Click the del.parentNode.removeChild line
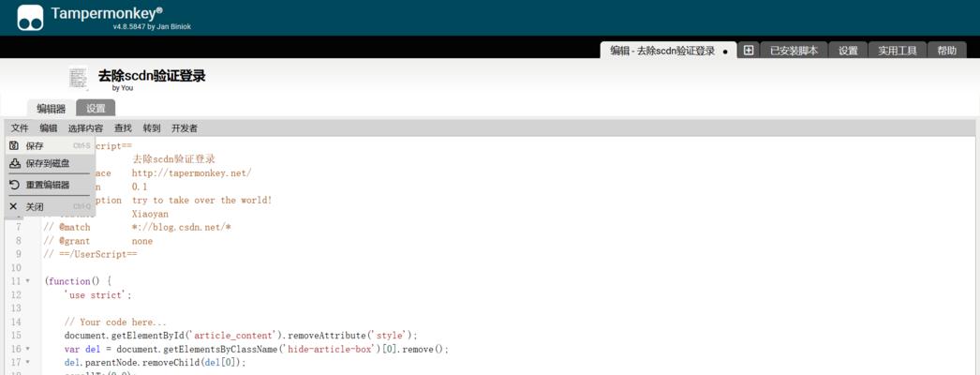Image resolution: width=980 pixels, height=375 pixels. pos(156,362)
